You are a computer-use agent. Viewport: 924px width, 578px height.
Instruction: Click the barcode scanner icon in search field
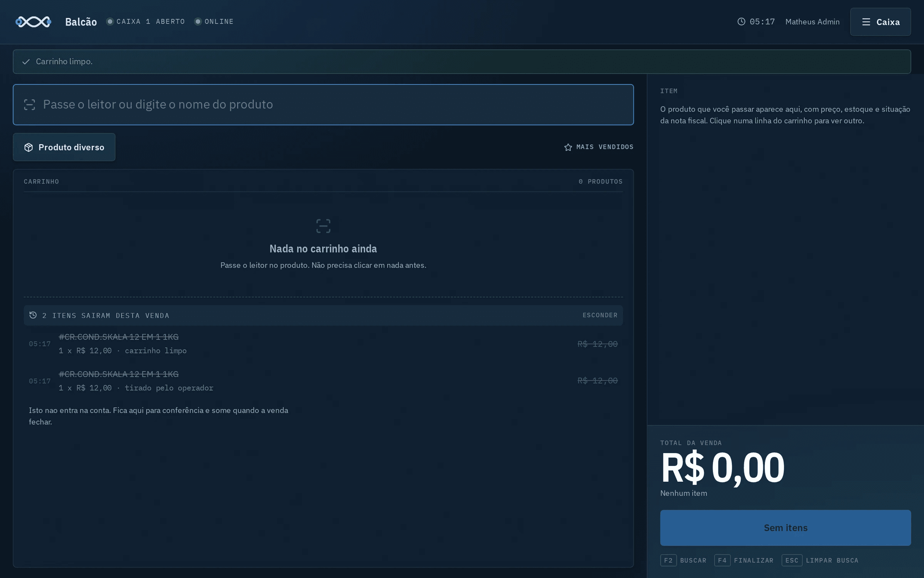click(x=30, y=105)
